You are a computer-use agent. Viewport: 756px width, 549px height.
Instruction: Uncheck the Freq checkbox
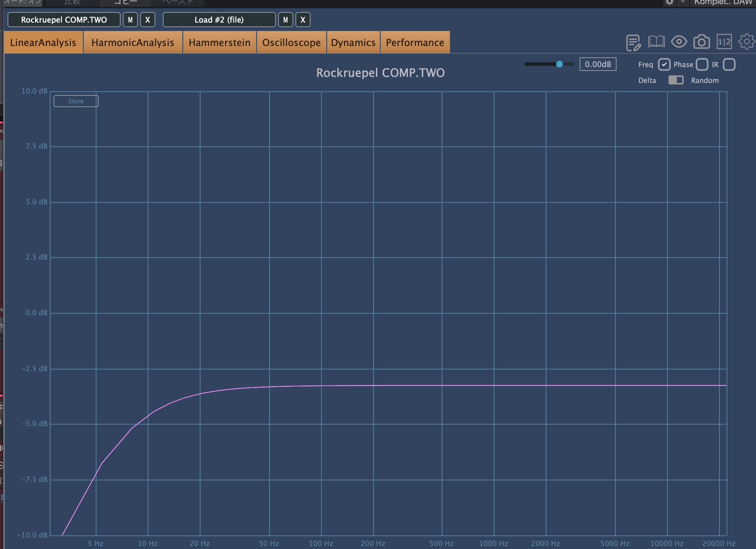pyautogui.click(x=664, y=64)
